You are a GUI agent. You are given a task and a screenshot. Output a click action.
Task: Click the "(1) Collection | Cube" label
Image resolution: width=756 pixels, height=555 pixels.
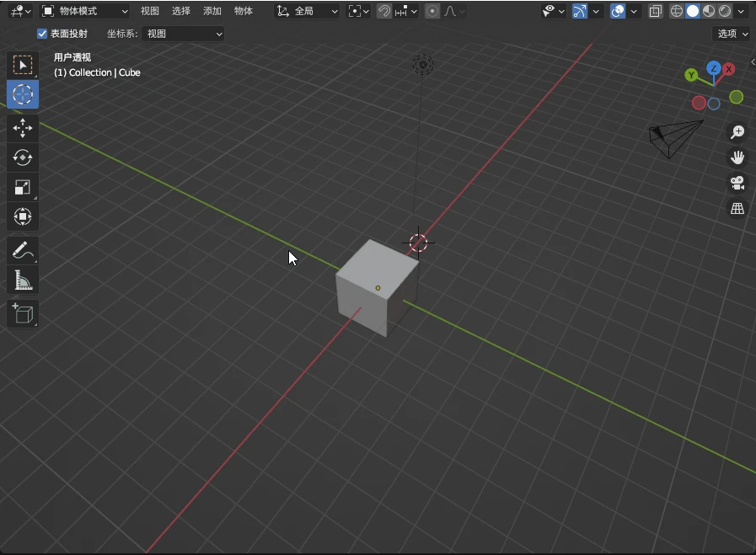[x=97, y=72]
